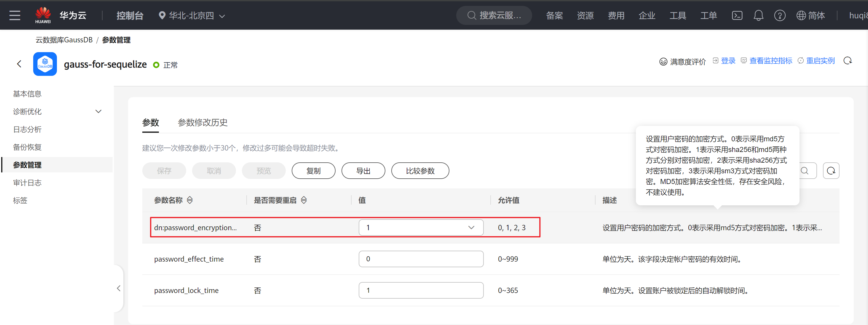Open the 华北-北京四 region dropdown
The height and width of the screenshot is (325, 868).
[x=192, y=15]
